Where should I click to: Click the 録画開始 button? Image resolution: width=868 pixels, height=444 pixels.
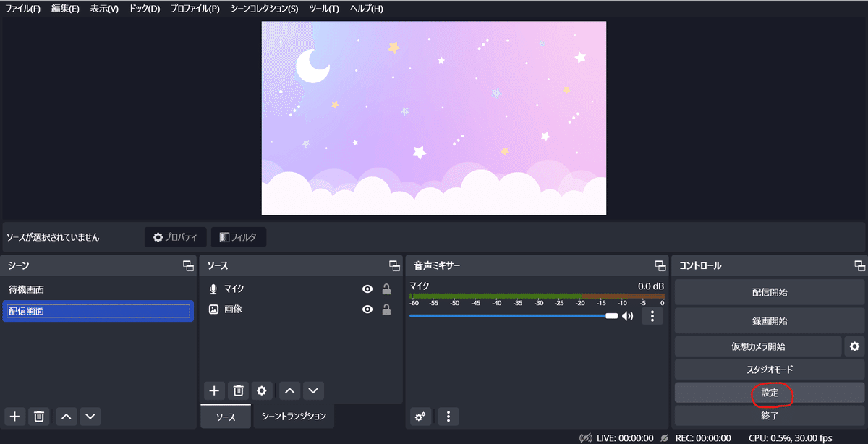[770, 320]
